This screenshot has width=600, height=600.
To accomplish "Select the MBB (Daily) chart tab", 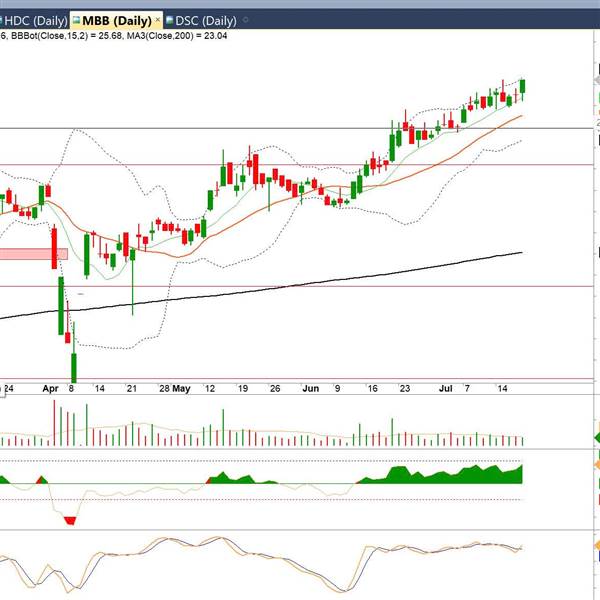I will [x=116, y=20].
